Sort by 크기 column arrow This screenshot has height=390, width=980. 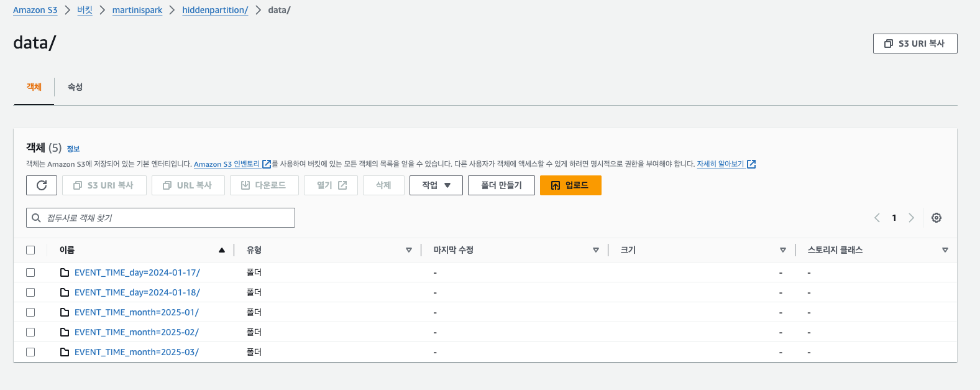pyautogui.click(x=783, y=250)
